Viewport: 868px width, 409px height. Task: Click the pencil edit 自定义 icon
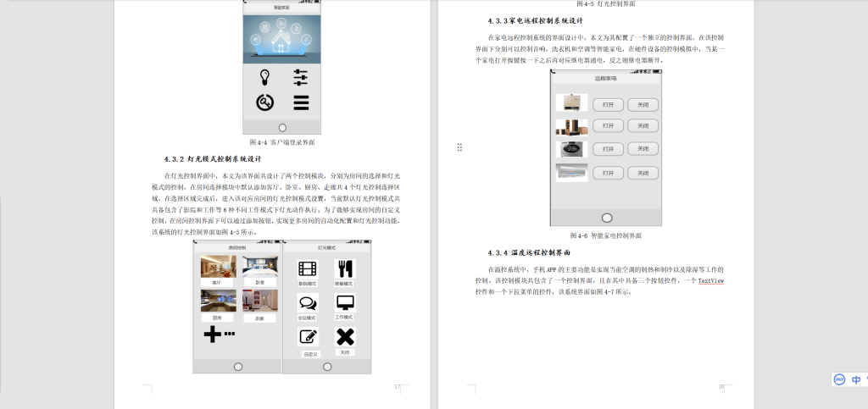pyautogui.click(x=308, y=336)
